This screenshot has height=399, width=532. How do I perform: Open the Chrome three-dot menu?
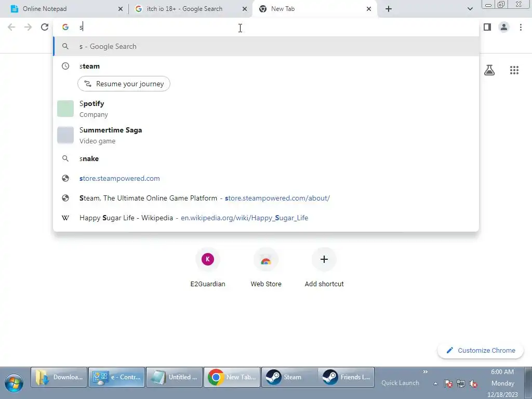pos(521,27)
